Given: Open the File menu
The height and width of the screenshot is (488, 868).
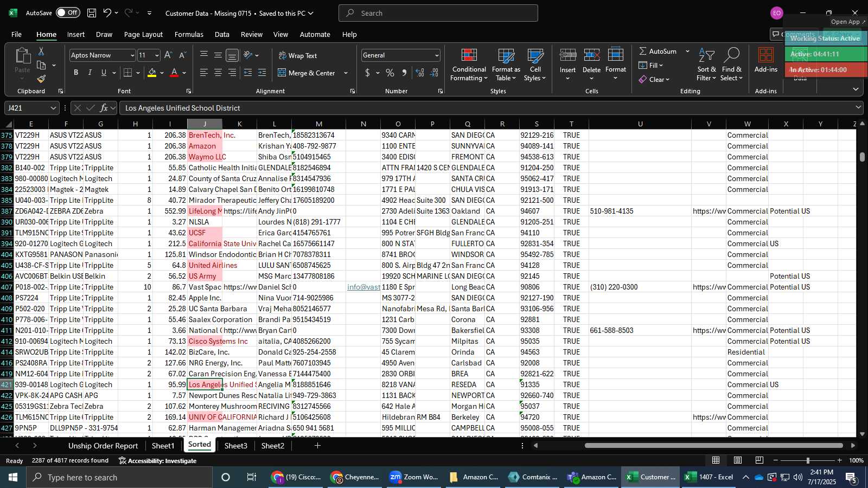Looking at the screenshot, I should click(16, 34).
